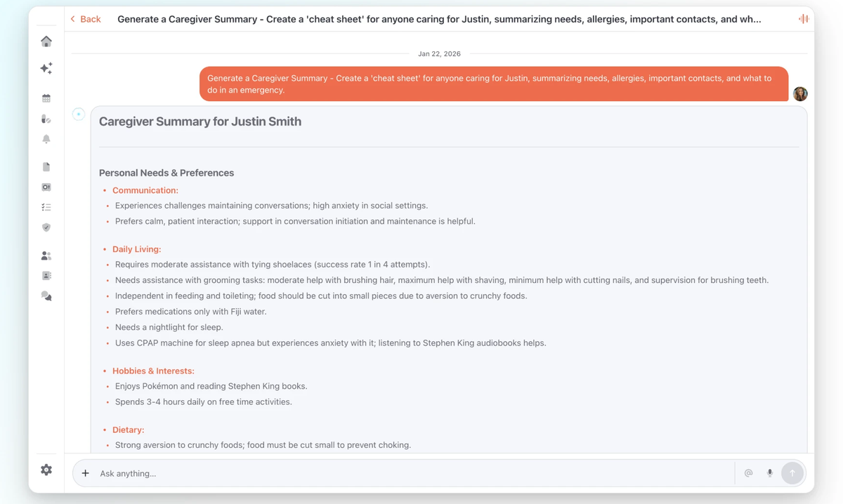Open the medications pill icon

point(46,119)
